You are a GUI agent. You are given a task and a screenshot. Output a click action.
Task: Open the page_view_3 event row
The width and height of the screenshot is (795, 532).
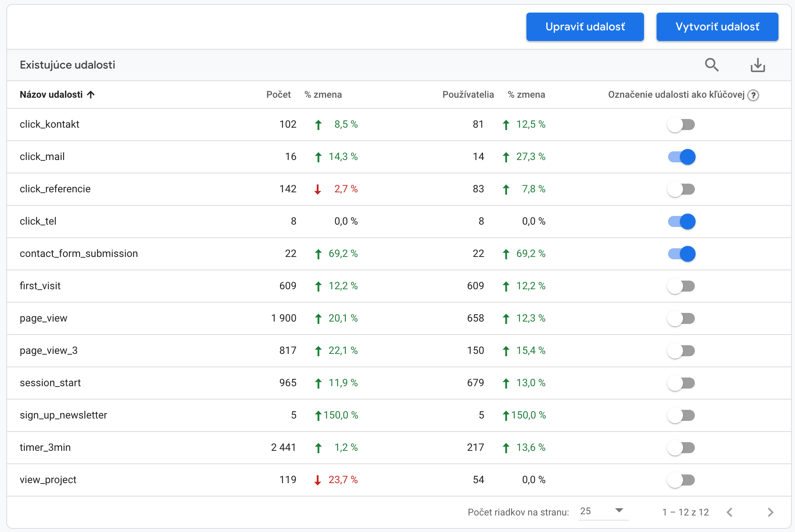pyautogui.click(x=49, y=350)
